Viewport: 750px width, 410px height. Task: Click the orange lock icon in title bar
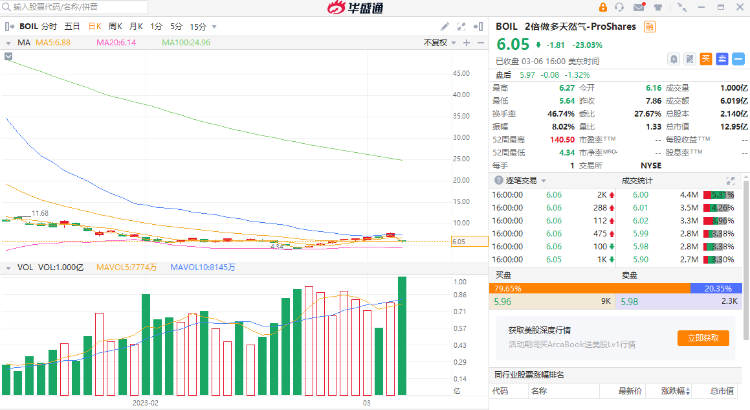click(x=603, y=7)
